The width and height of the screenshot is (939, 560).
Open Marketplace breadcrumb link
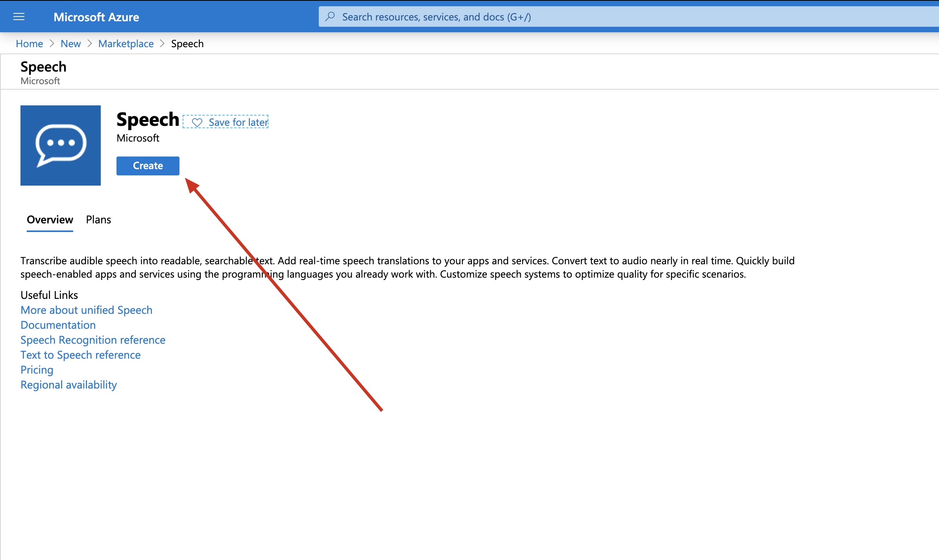pyautogui.click(x=126, y=44)
